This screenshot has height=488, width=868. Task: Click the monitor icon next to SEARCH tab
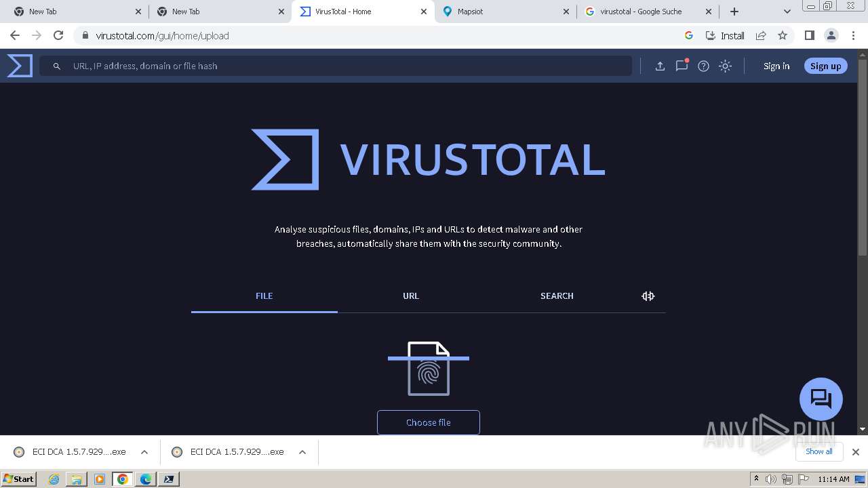(x=648, y=296)
